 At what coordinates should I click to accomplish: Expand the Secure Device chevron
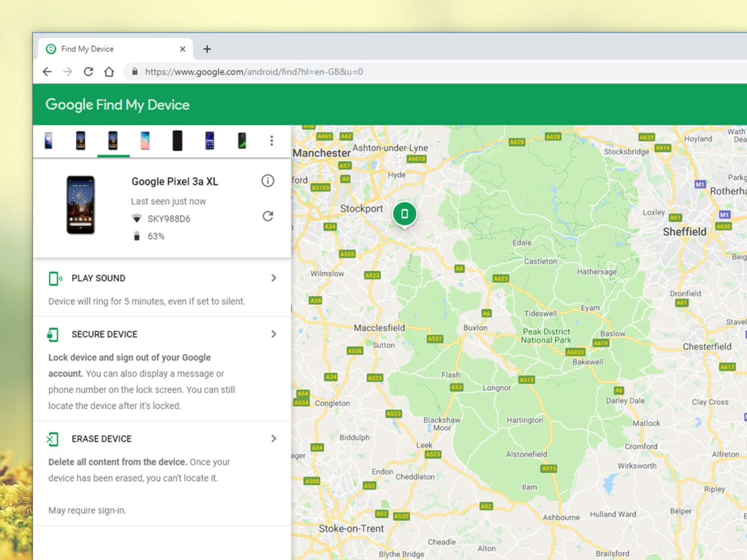[274, 334]
